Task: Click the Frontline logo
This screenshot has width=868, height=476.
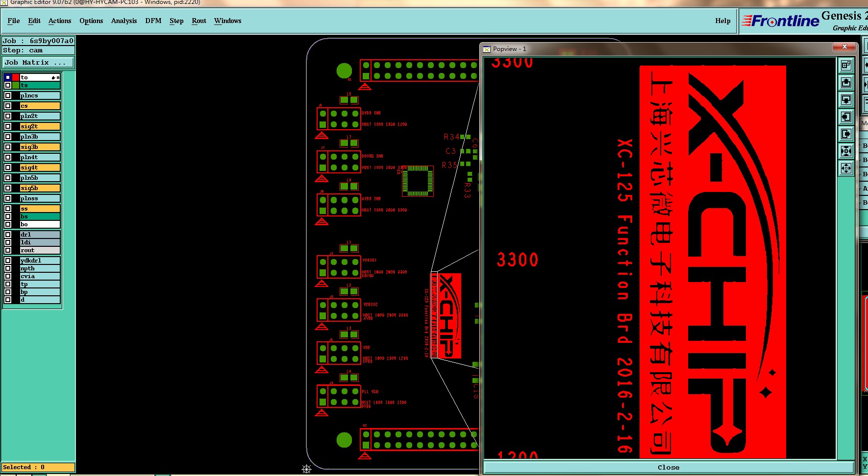Action: pyautogui.click(x=780, y=21)
